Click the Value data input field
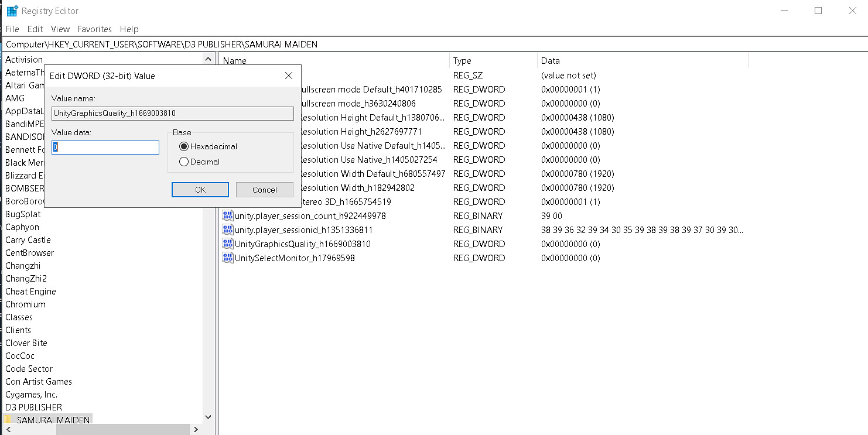 105,148
